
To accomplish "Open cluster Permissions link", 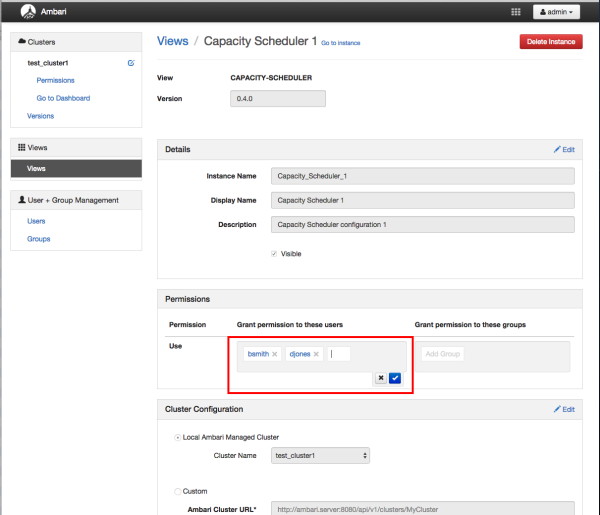I will pyautogui.click(x=55, y=80).
